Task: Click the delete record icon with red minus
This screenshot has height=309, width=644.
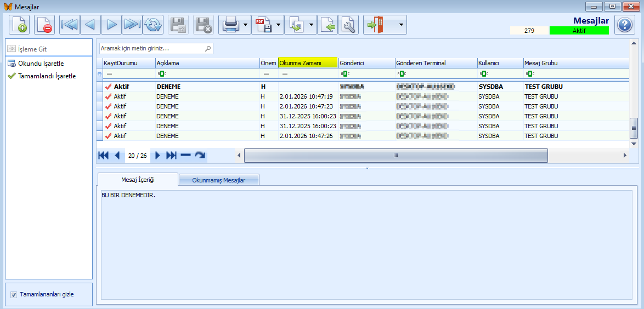Action: pos(44,25)
